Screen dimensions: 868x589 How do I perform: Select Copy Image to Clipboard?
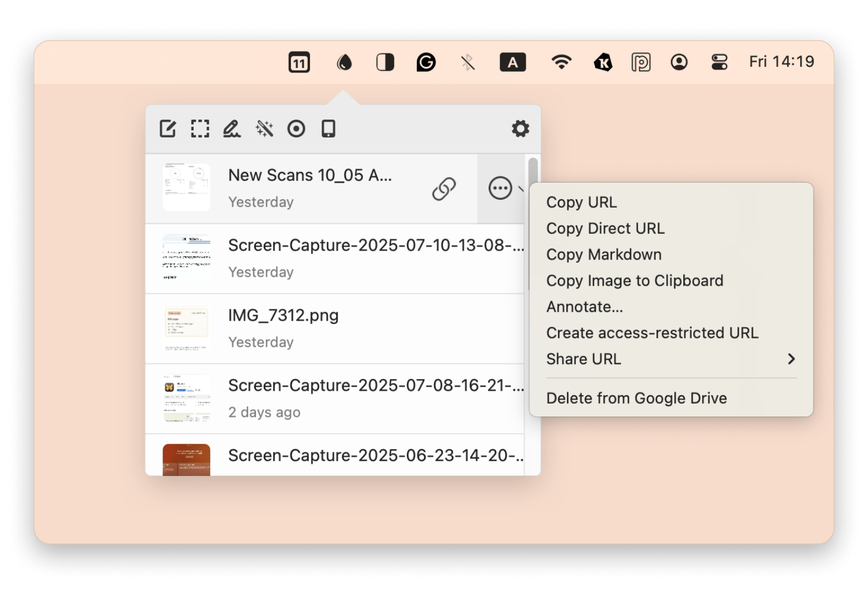pyautogui.click(x=634, y=281)
